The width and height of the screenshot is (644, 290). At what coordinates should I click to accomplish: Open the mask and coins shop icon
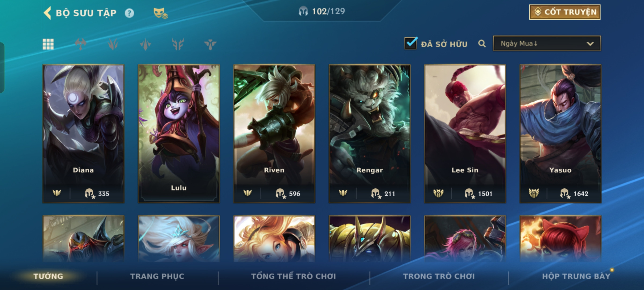[160, 13]
